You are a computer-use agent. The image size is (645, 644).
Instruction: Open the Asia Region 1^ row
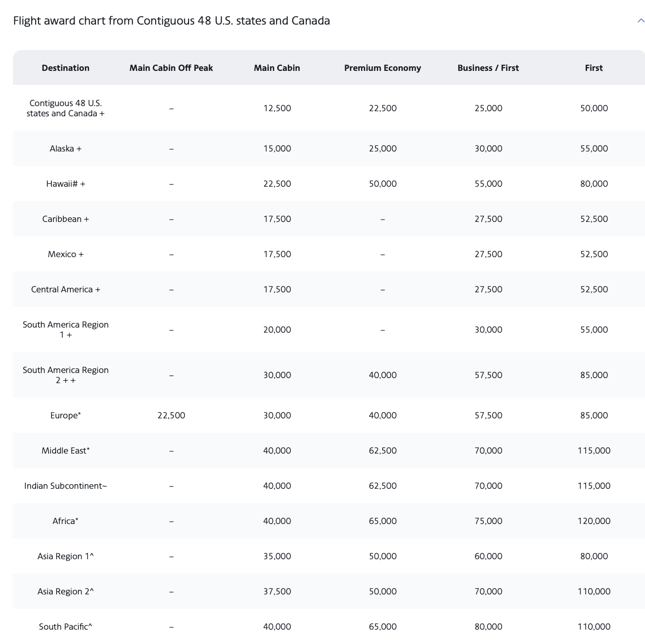(65, 556)
